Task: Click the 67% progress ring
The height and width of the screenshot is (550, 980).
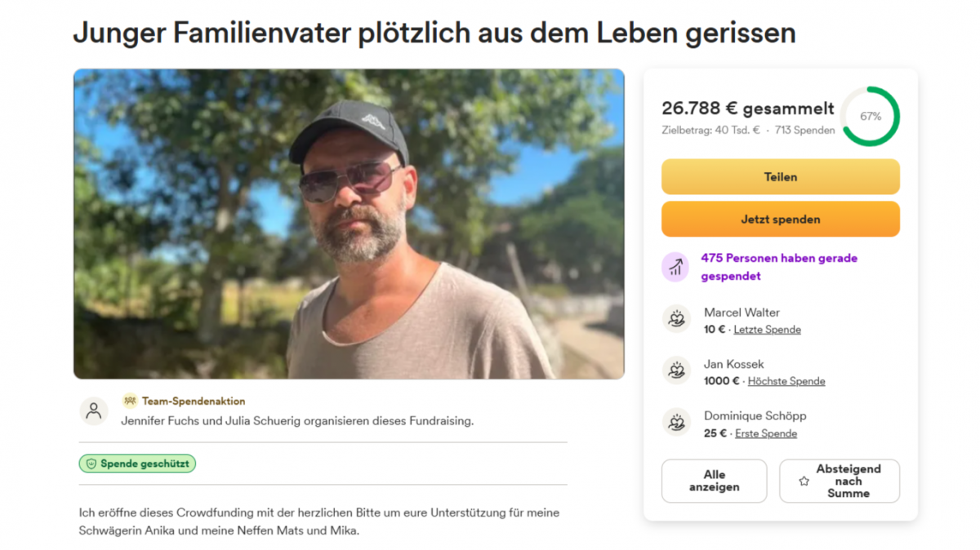Action: click(871, 117)
